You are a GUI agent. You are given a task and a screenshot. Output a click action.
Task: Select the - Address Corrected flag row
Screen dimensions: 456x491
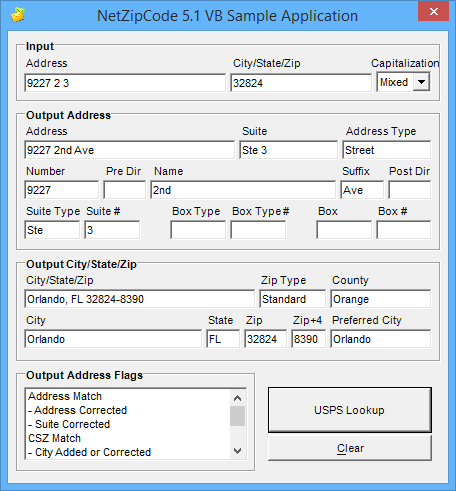click(128, 410)
